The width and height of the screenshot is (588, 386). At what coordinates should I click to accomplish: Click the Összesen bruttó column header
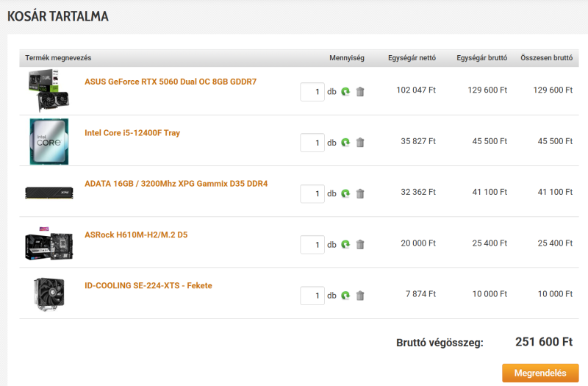546,58
